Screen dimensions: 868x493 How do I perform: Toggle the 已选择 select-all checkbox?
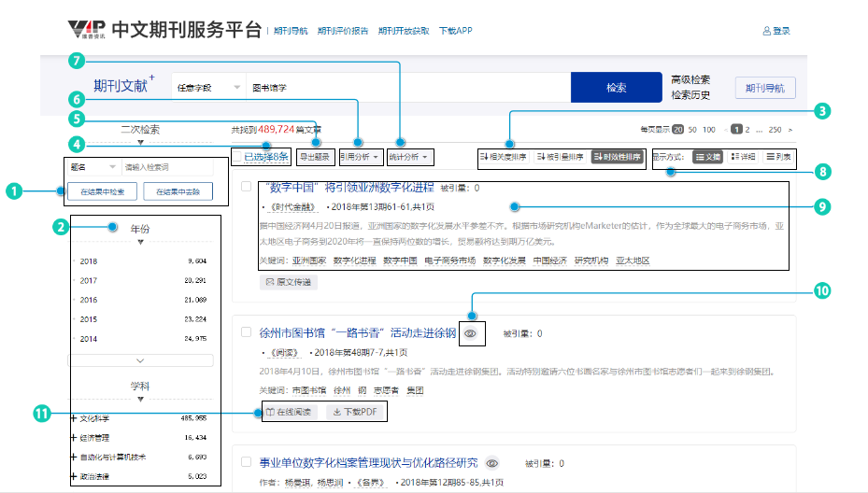pos(240,157)
